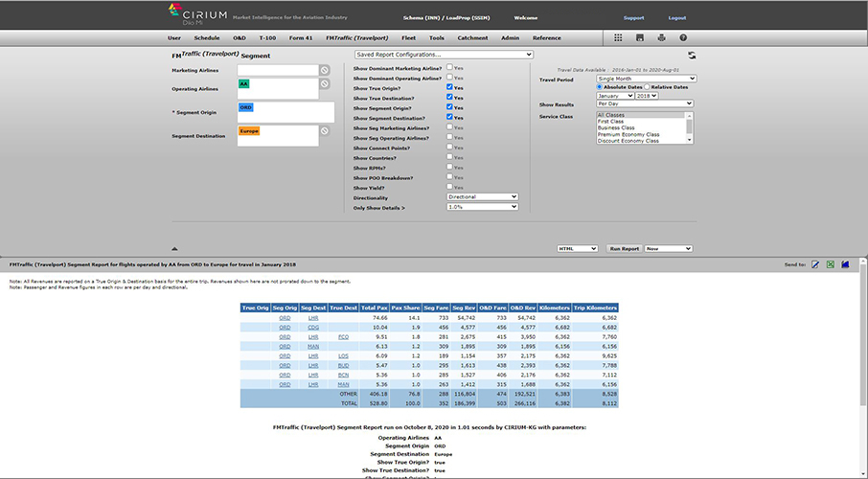This screenshot has height=479, width=868.
Task: Click the printer icon in the toolbar
Action: tap(661, 37)
